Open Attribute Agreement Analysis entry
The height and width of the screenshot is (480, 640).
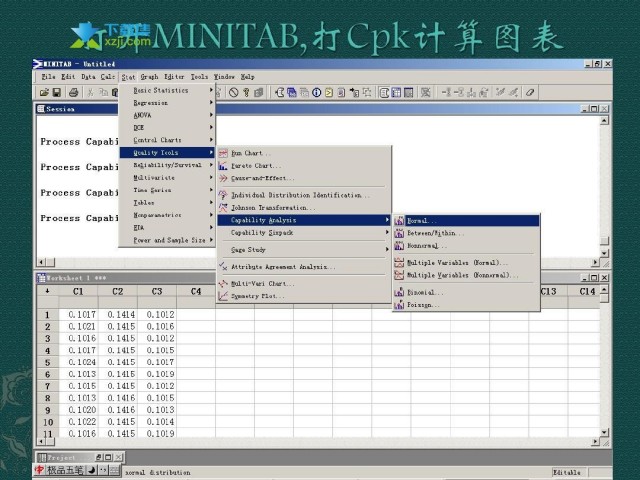point(304,267)
